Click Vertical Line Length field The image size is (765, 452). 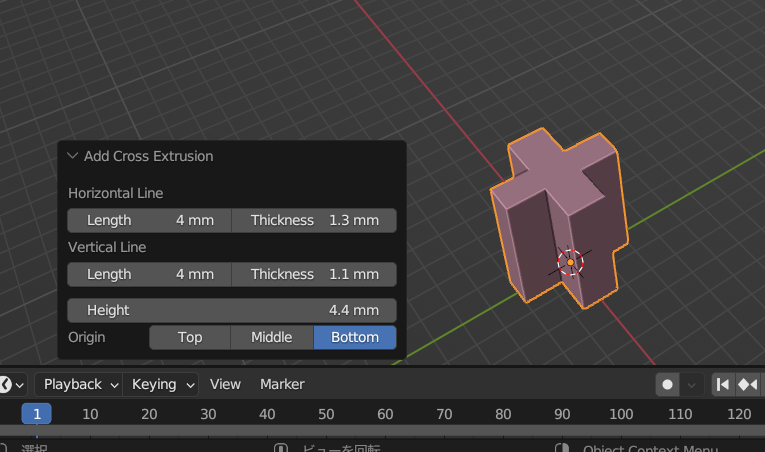pos(149,274)
